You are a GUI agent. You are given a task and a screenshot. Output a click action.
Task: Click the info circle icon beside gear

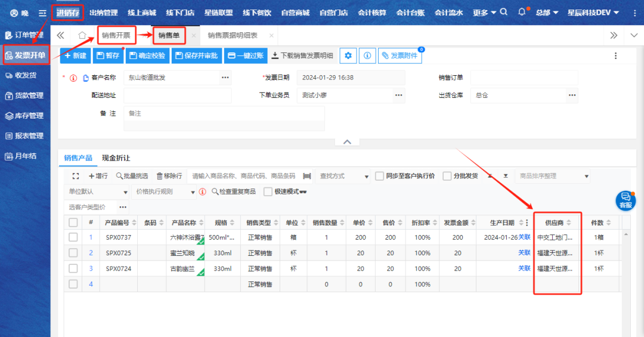coord(367,55)
